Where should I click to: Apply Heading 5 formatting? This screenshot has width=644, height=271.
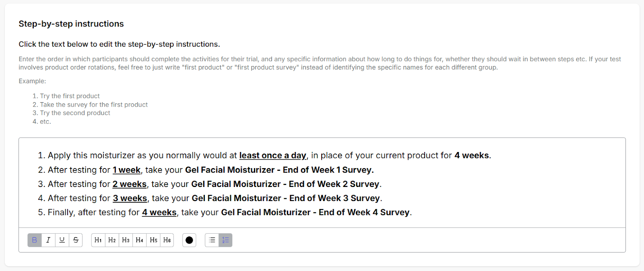tap(153, 240)
